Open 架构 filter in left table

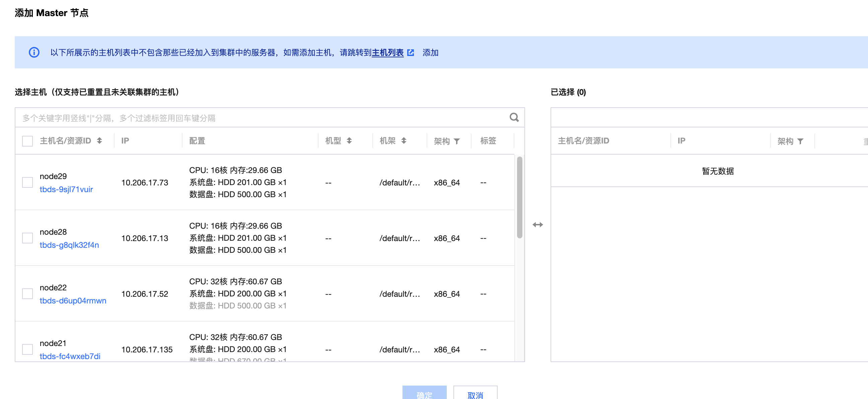pos(456,141)
